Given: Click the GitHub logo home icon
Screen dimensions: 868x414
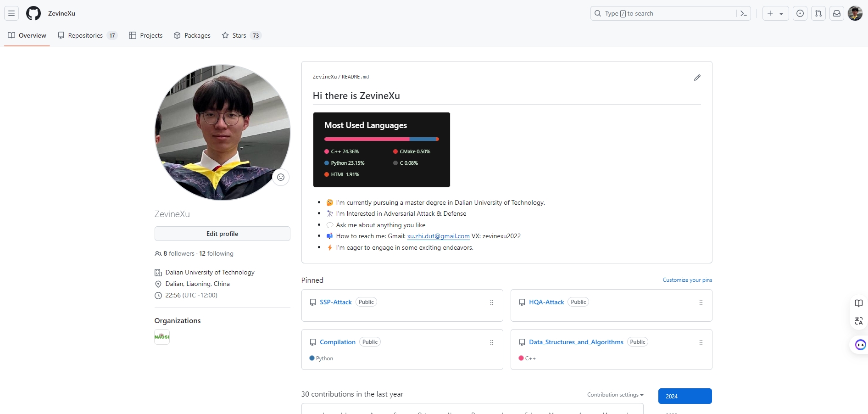Looking at the screenshot, I should 33,13.
